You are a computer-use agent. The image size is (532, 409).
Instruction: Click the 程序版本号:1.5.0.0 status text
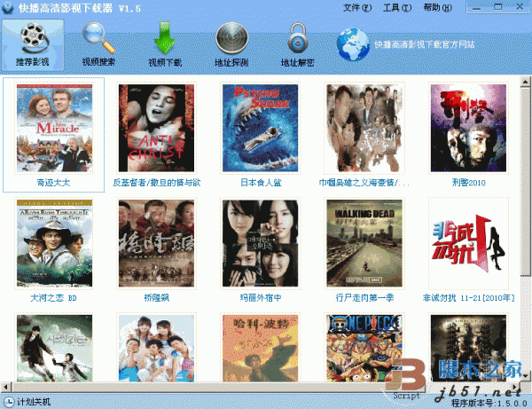489,404
